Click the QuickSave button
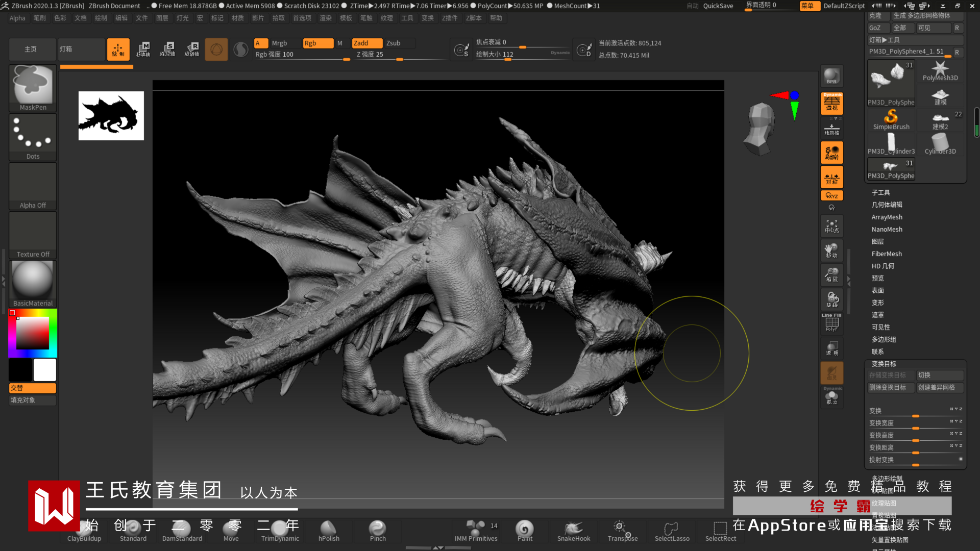This screenshot has height=551, width=980. [x=718, y=6]
